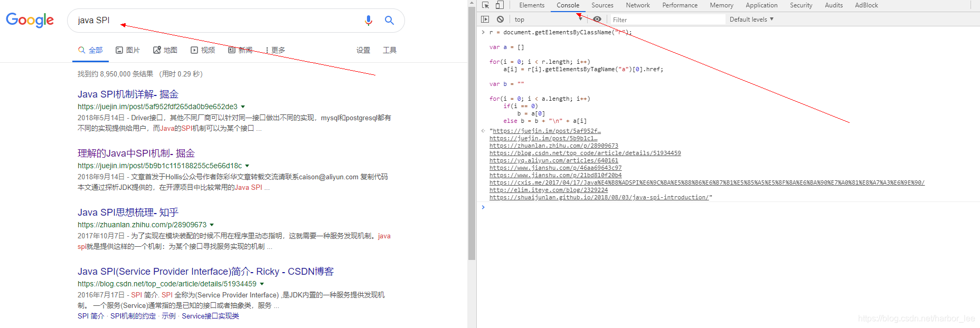Viewport: 980px width, 328px height.
Task: Expand arrow next to blog.csdn.net URL
Action: coord(261,284)
